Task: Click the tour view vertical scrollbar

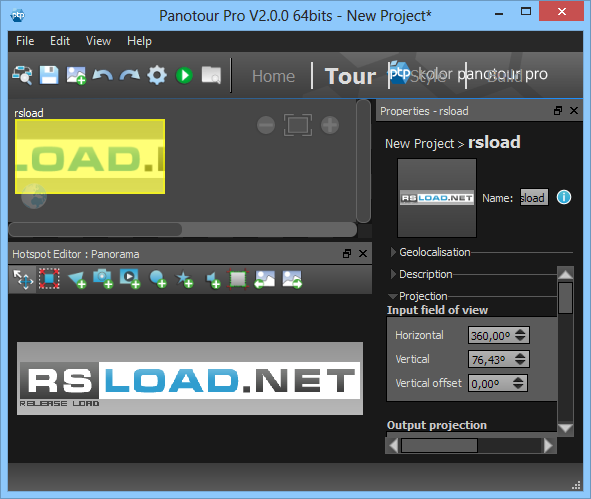Action: [363, 161]
